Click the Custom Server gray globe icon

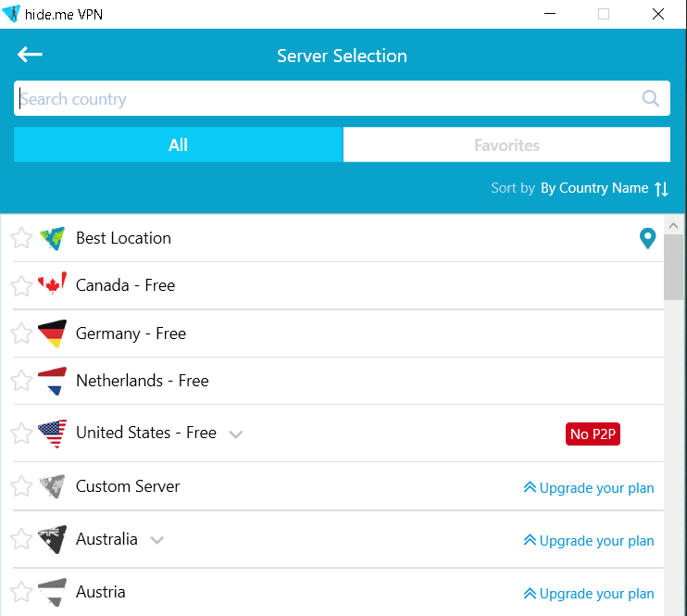(x=53, y=486)
